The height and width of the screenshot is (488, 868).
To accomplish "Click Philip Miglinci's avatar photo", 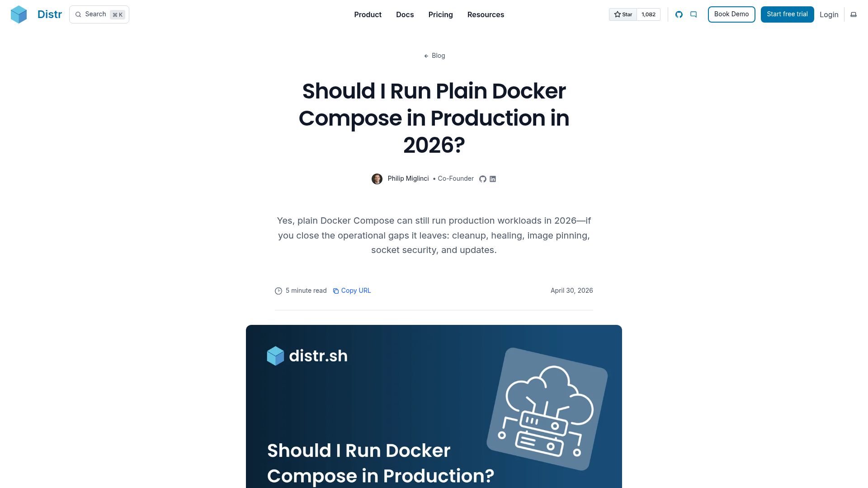I will pyautogui.click(x=377, y=179).
